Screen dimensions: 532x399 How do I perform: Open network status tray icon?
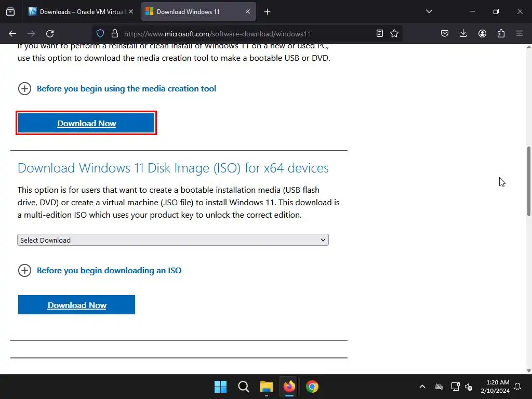tap(455, 387)
